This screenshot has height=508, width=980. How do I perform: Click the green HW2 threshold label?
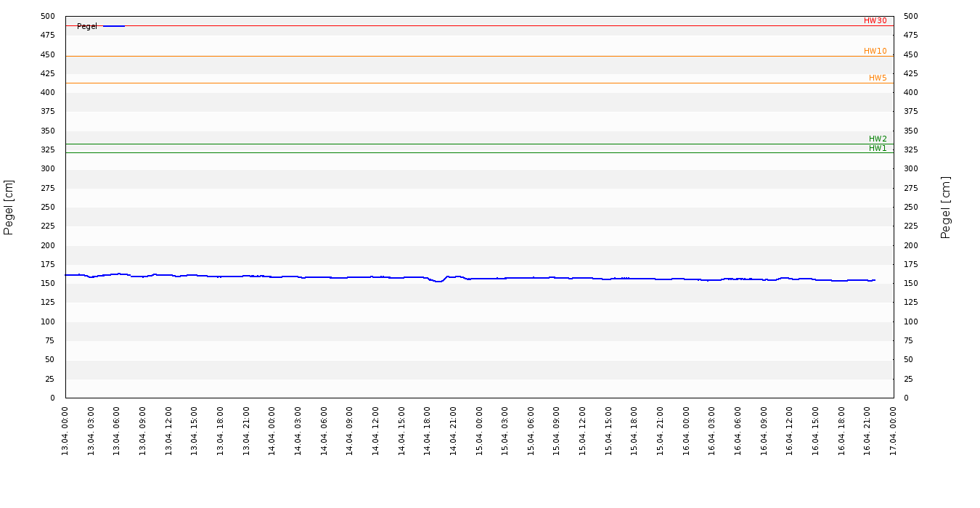coord(878,139)
